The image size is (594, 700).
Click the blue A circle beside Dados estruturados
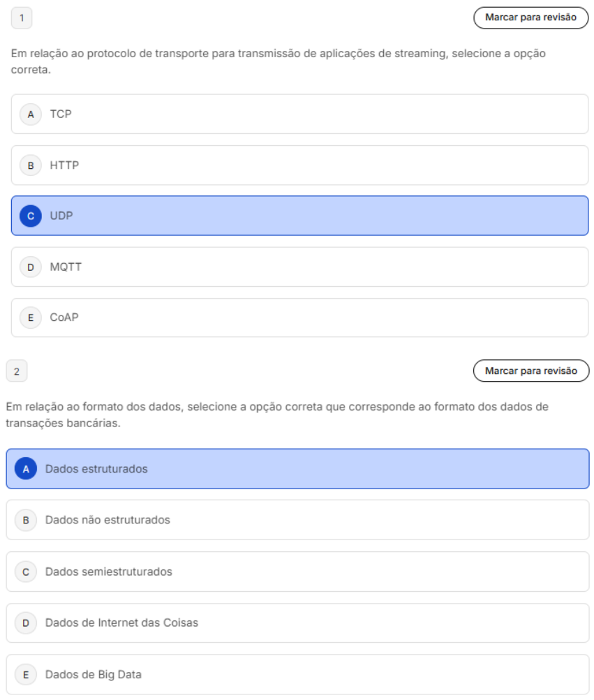26,469
